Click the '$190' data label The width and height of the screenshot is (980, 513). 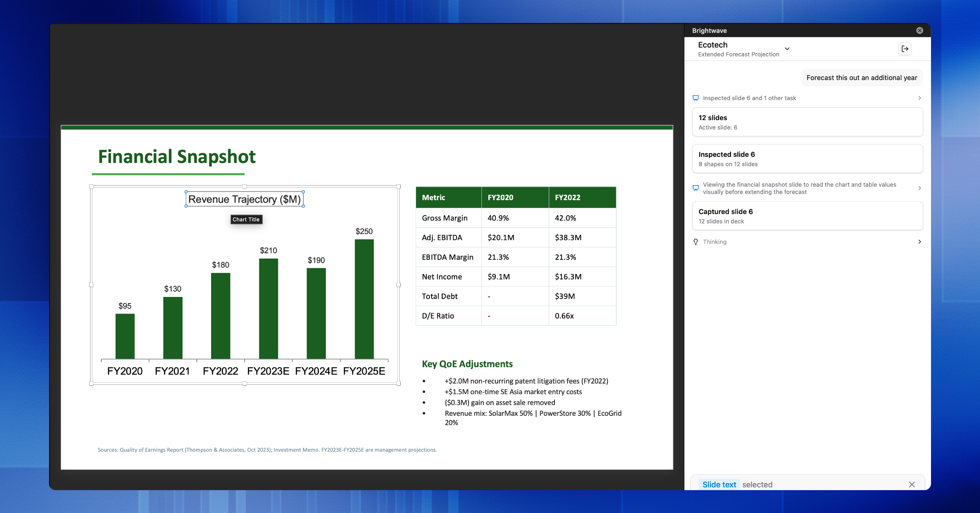pos(316,260)
